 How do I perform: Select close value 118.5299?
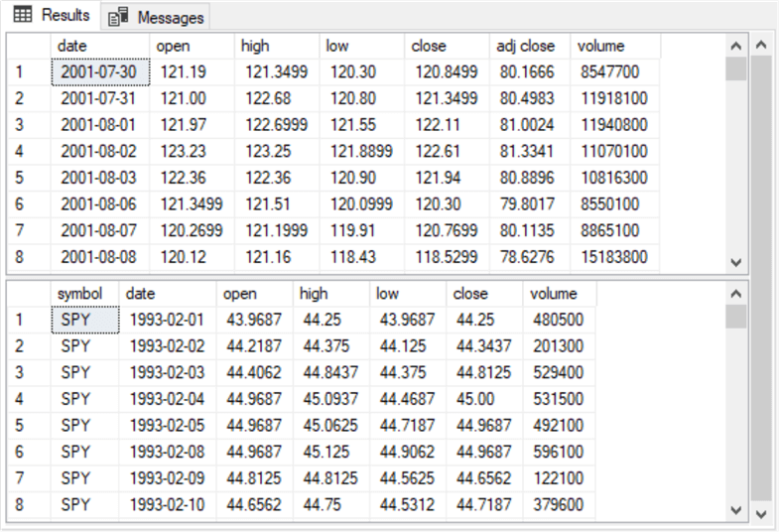447,257
